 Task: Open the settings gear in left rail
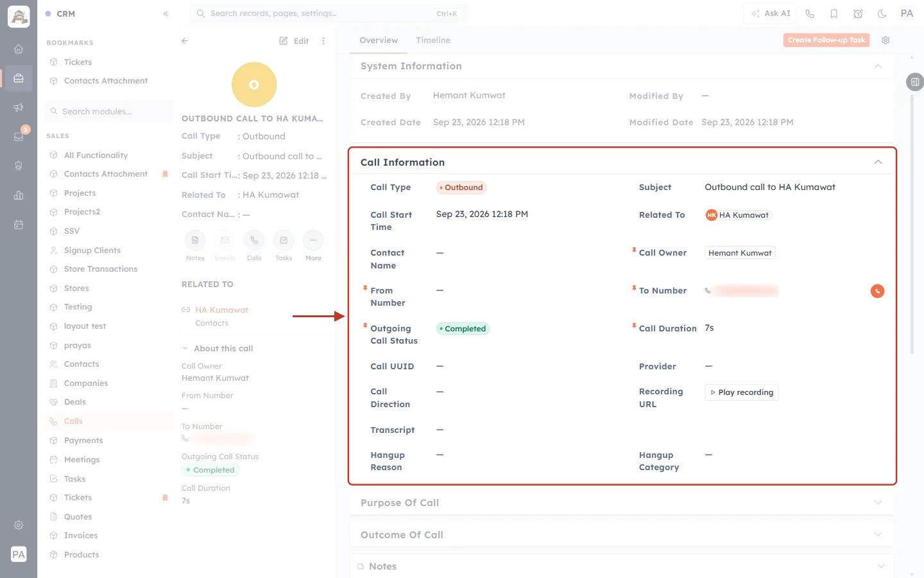(x=19, y=525)
